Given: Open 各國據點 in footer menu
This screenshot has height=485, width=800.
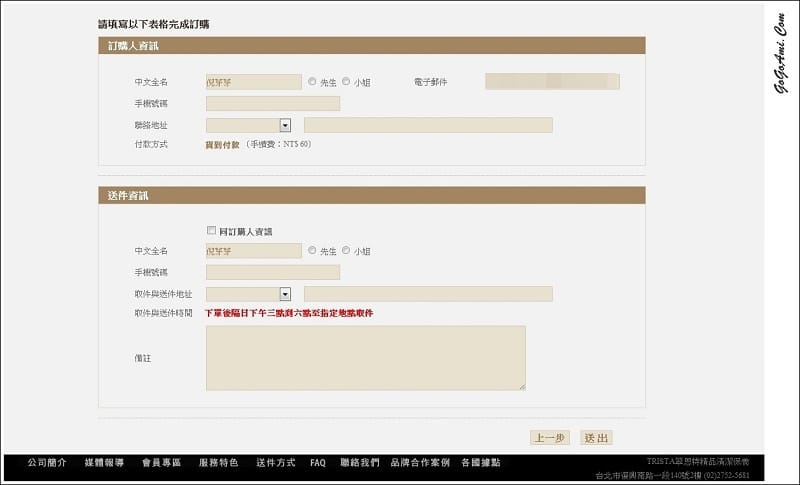Looking at the screenshot, I should pyautogui.click(x=481, y=463).
